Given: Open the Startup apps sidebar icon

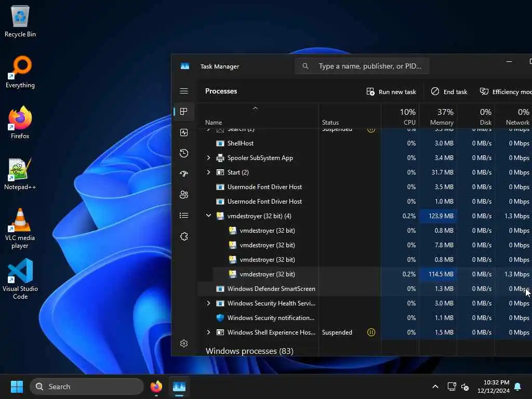Looking at the screenshot, I should point(184,174).
